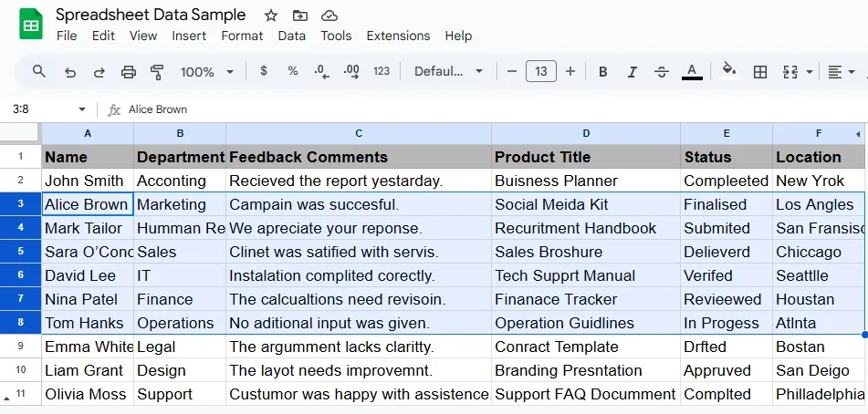The width and height of the screenshot is (868, 414).
Task: Open the 123 number formats menu
Action: pos(382,71)
